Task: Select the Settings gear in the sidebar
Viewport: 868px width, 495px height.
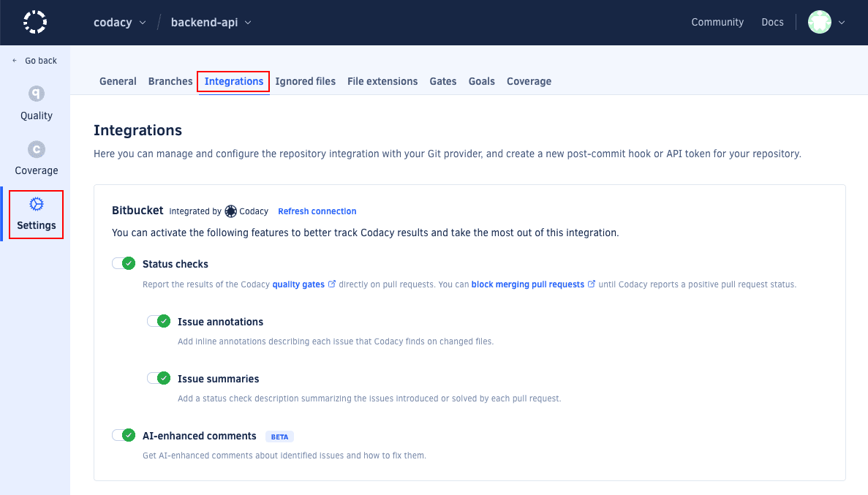Action: click(36, 214)
